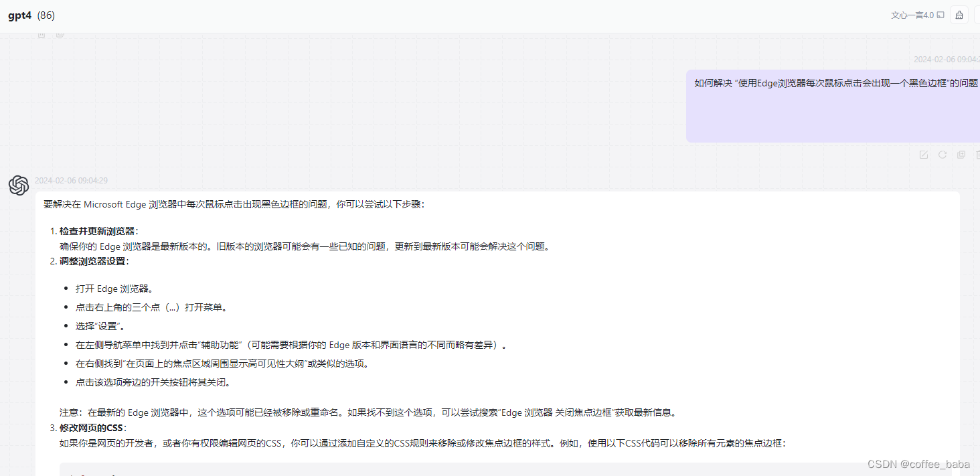Click the regenerate icon under the user question
Screen dimensions: 980x476
(943, 155)
